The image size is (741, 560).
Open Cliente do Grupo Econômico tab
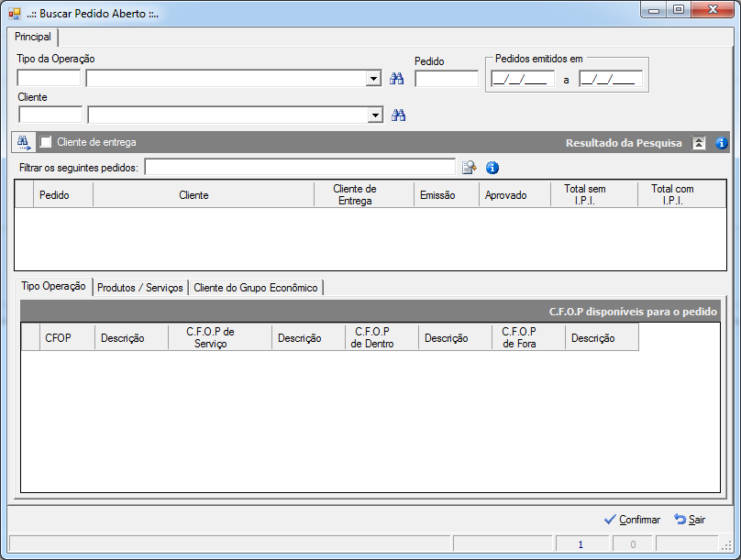coord(256,288)
